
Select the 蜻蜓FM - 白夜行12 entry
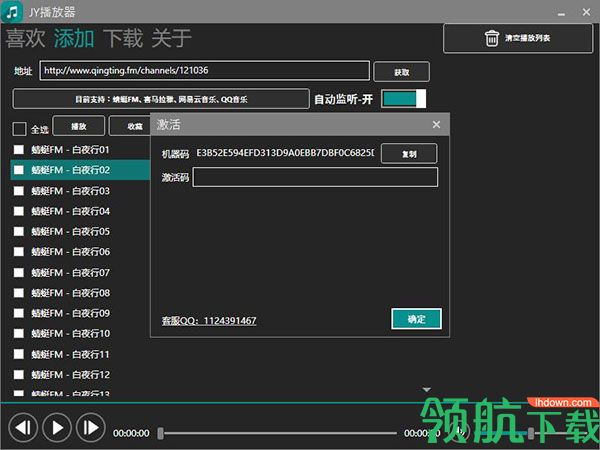[70, 374]
